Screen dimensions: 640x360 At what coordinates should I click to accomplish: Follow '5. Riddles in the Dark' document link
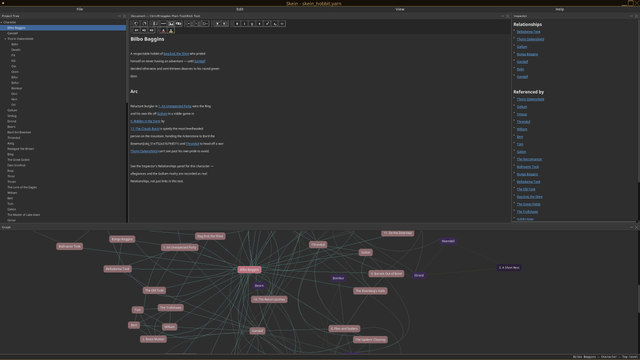pos(145,121)
